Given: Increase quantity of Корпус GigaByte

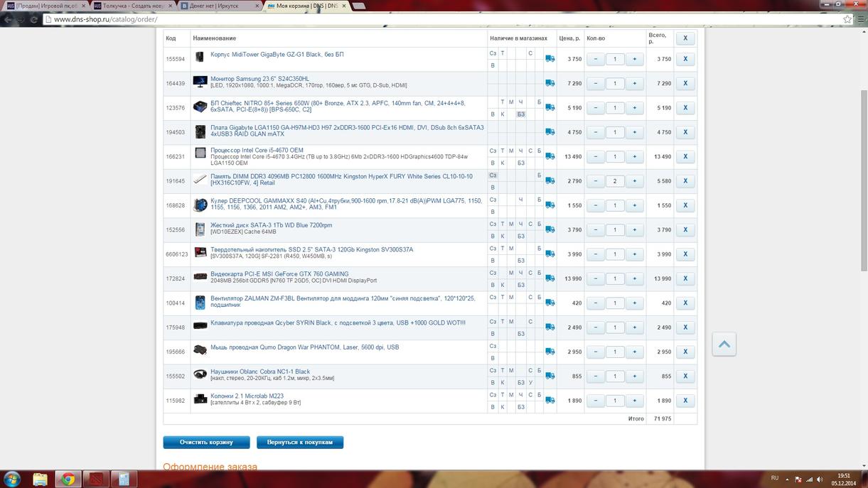Looking at the screenshot, I should [x=634, y=59].
